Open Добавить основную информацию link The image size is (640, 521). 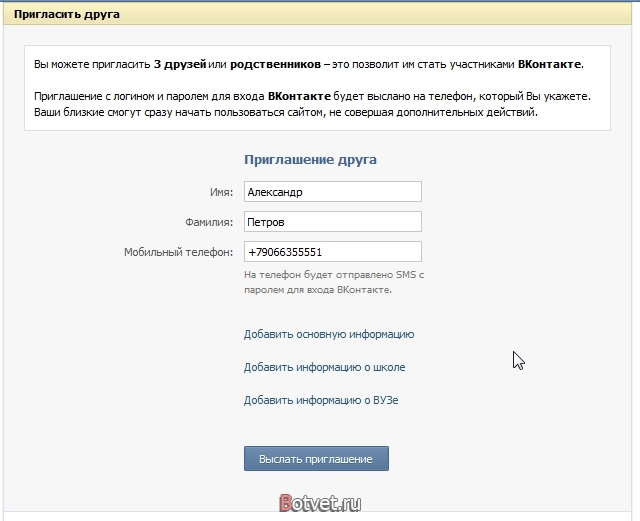tap(329, 334)
